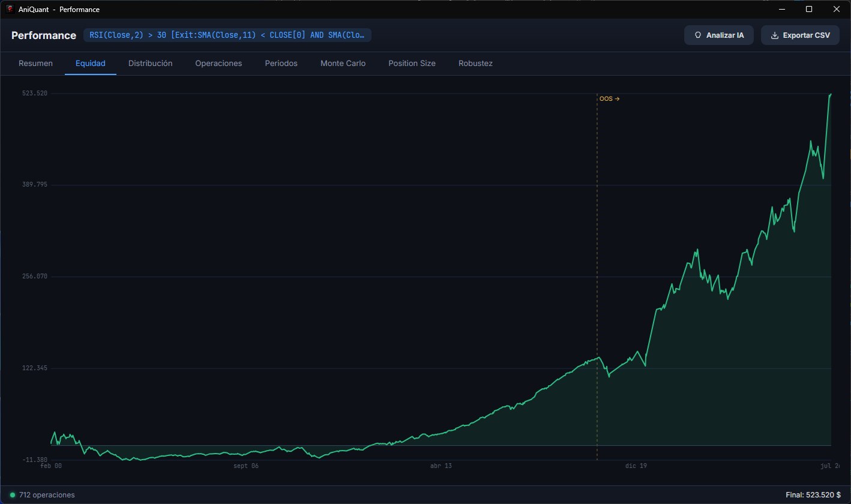Screen dimensions: 851x504
Task: Click the feb 00 date label
Action: tap(51, 466)
